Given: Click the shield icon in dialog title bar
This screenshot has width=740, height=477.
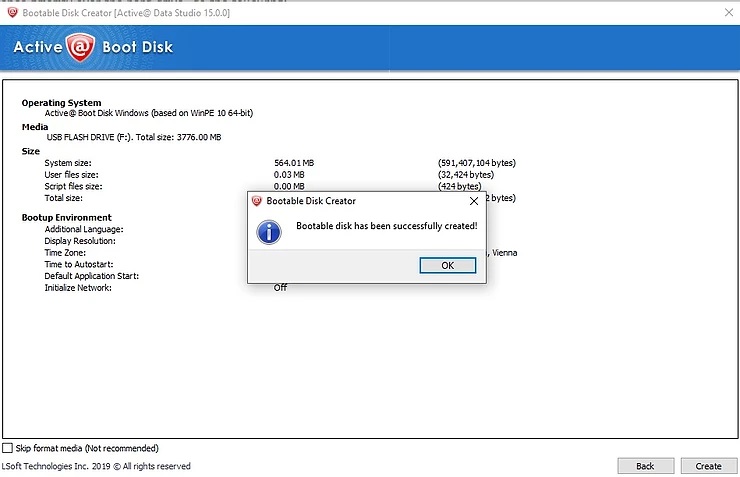Looking at the screenshot, I should [x=257, y=201].
